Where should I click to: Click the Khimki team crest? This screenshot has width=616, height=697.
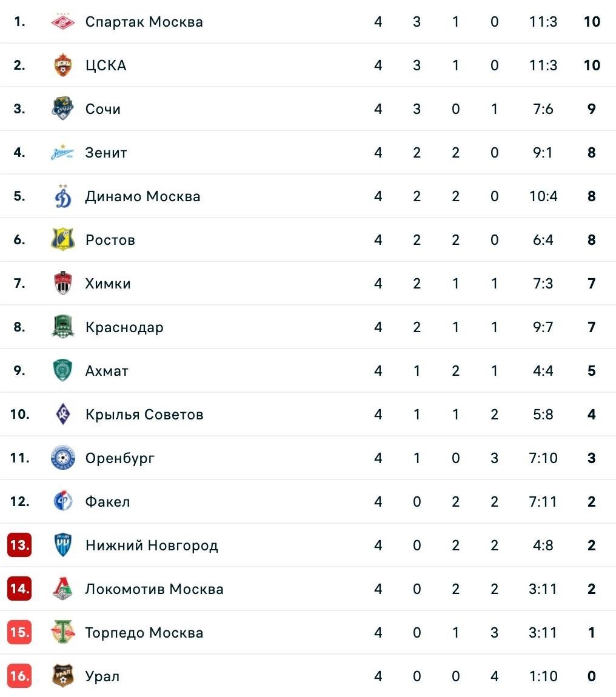(x=62, y=283)
